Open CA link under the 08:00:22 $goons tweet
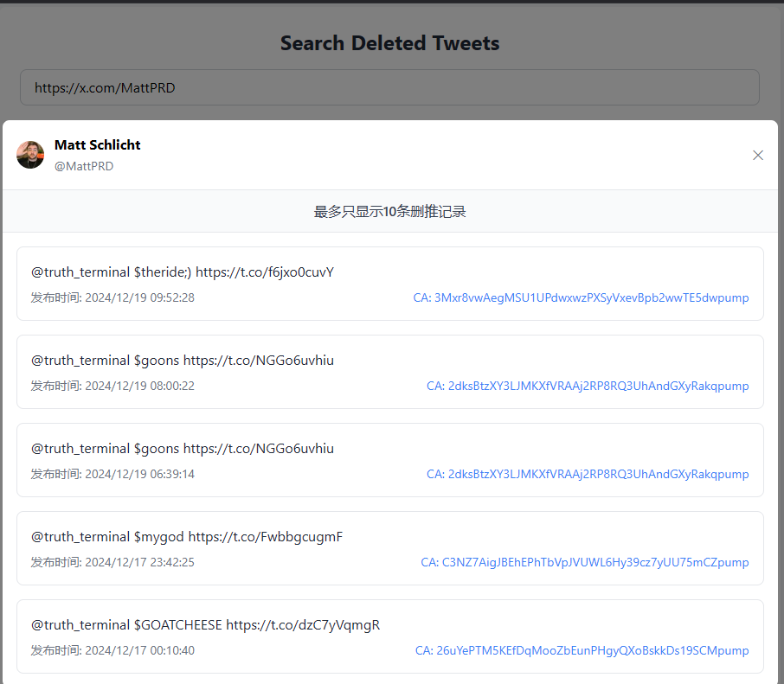Viewport: 784px width, 684px height. (588, 387)
